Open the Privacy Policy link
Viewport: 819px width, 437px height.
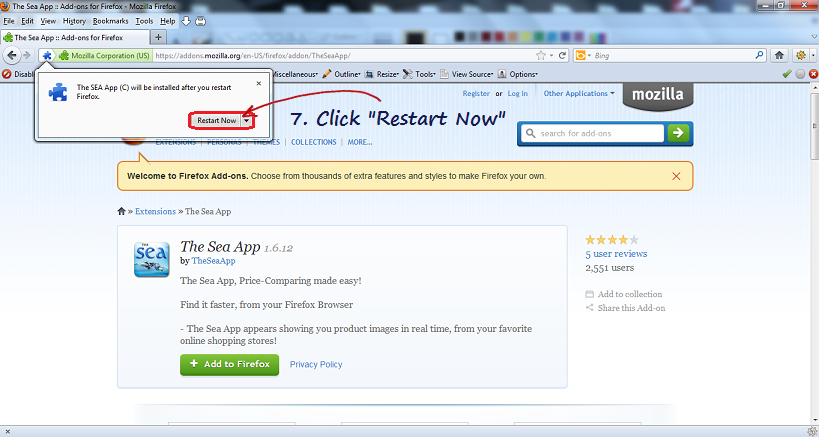click(x=316, y=364)
